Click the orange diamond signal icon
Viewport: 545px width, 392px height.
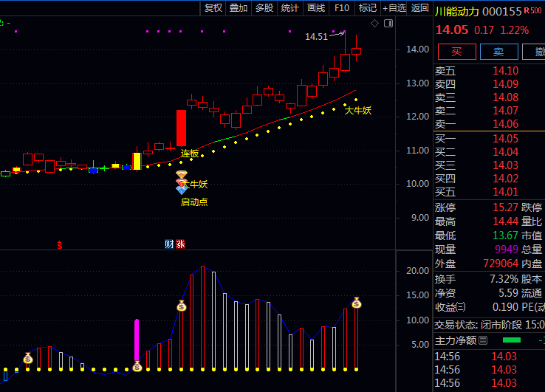pyautogui.click(x=182, y=173)
